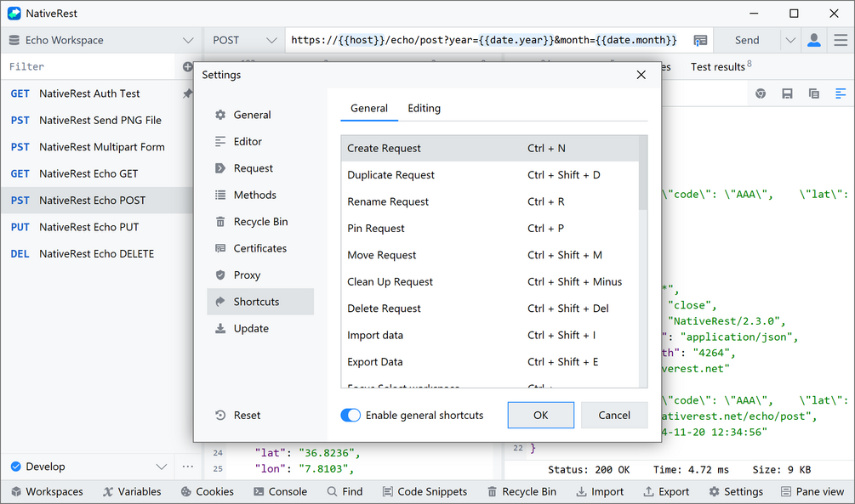Open NativeRest Echo GET request
Screen dimensions: 855x504
(x=97, y=174)
